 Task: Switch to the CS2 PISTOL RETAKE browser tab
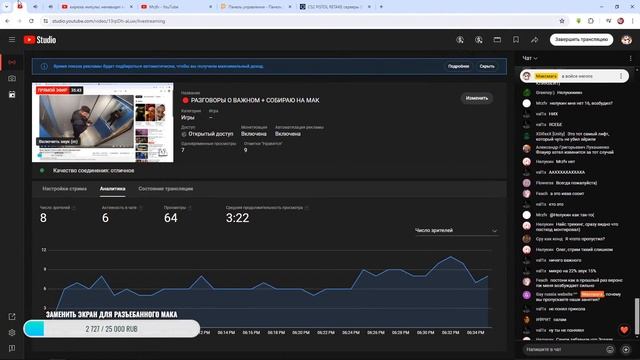tap(335, 7)
